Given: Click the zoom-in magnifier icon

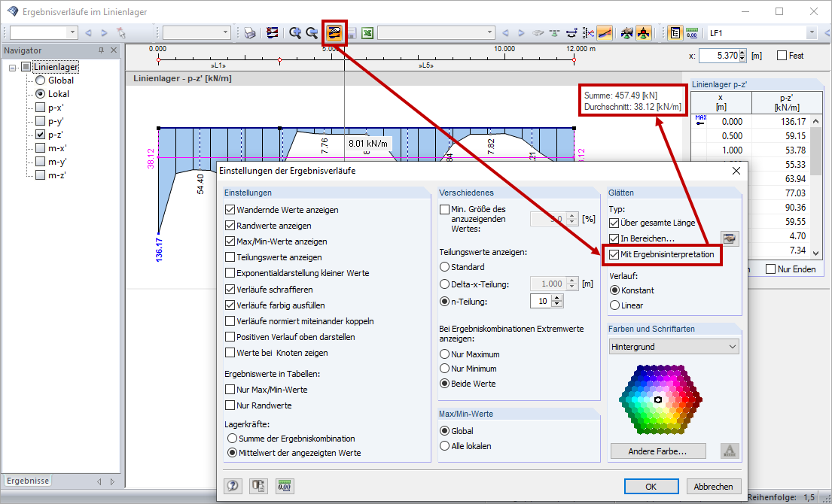Looking at the screenshot, I should 296,33.
